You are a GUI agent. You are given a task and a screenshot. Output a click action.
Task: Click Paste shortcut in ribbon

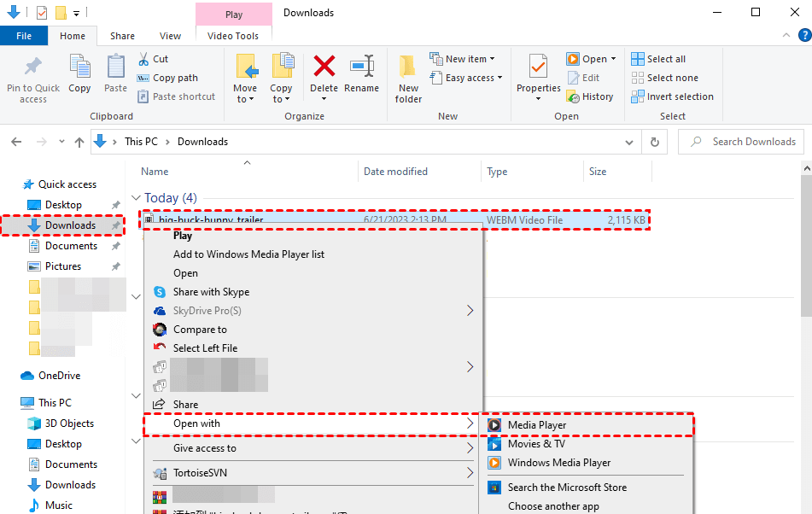pyautogui.click(x=177, y=96)
